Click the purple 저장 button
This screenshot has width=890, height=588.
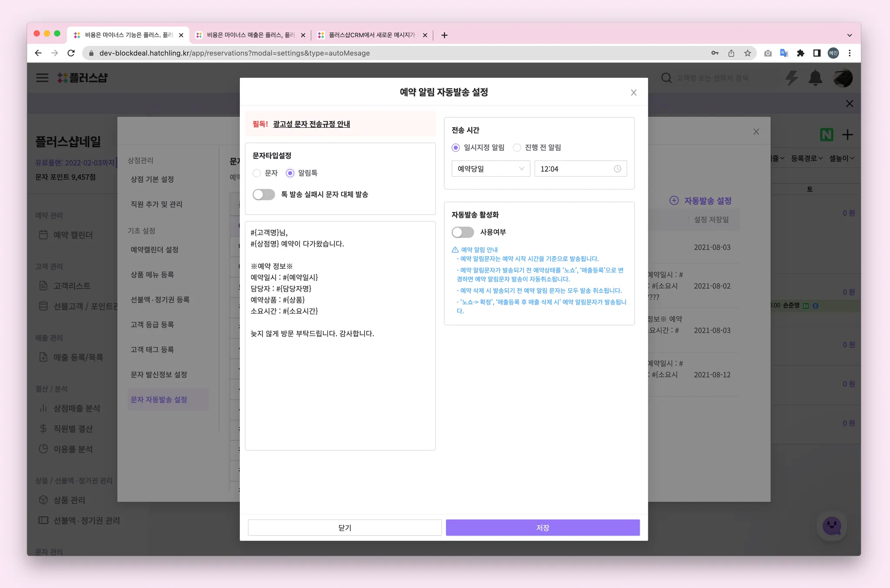542,528
